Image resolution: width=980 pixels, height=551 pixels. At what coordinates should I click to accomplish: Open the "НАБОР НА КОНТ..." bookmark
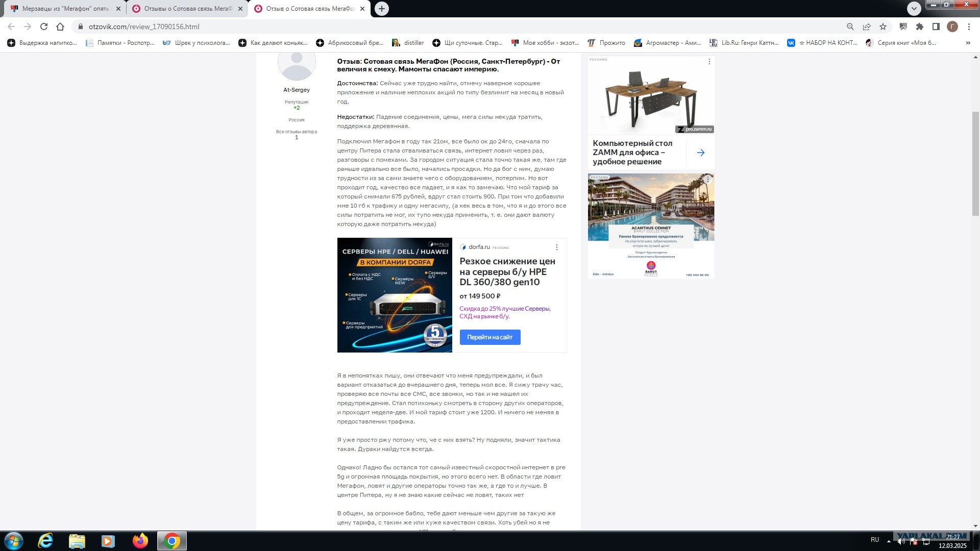click(x=822, y=43)
